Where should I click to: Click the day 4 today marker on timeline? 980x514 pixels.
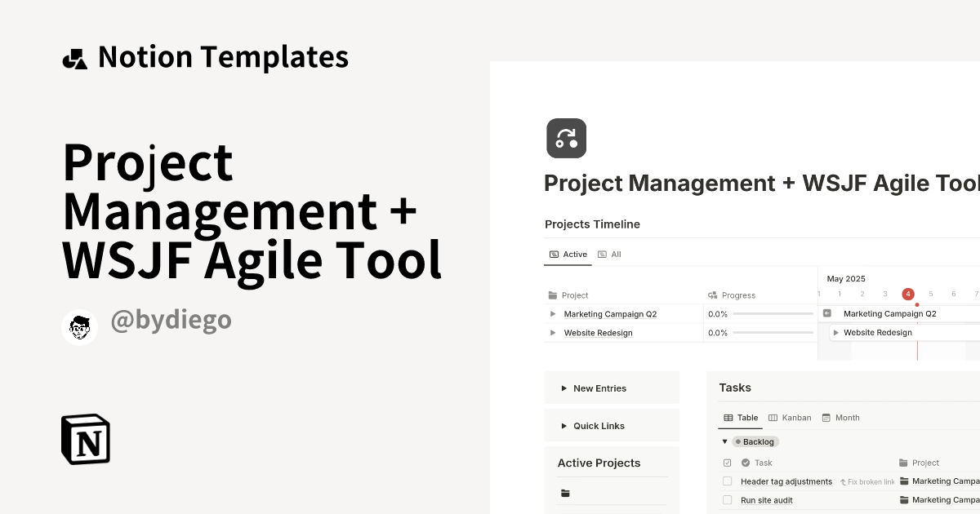coord(908,294)
